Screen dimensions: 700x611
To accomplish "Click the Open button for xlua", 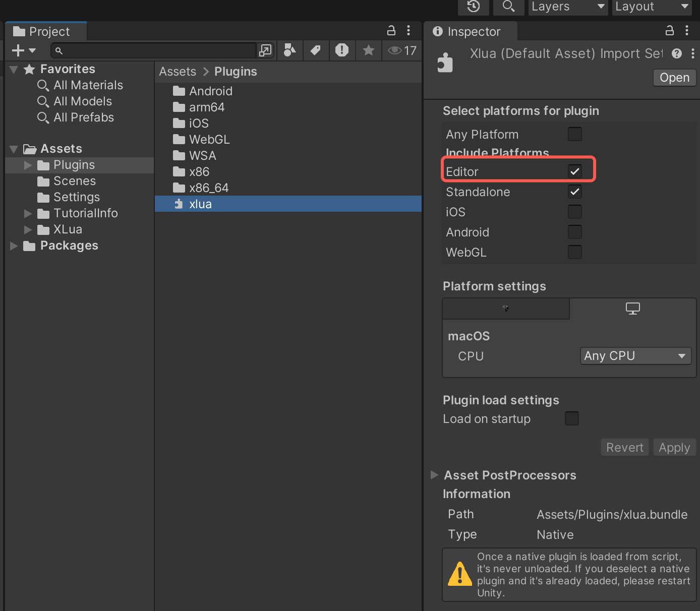I will (674, 78).
